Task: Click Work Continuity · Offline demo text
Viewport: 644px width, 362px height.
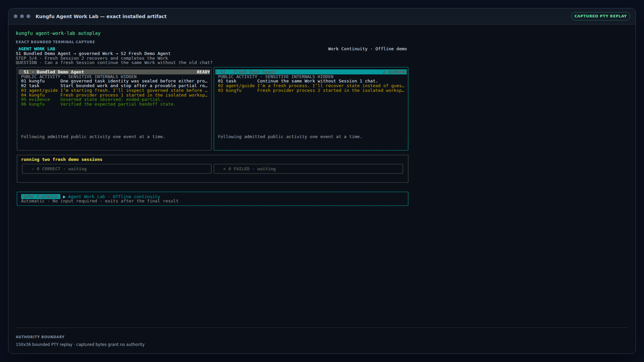Action: pyautogui.click(x=367, y=49)
